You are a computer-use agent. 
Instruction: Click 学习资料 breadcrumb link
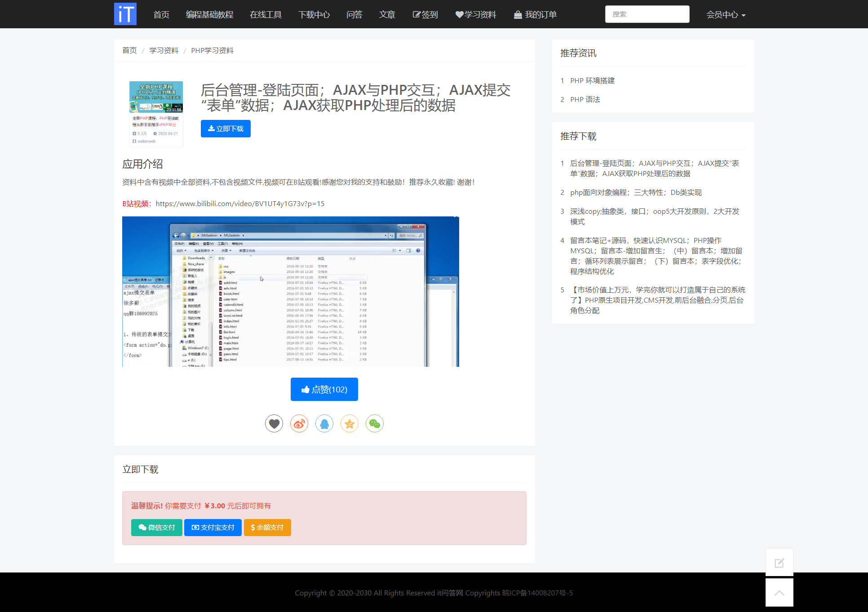tap(164, 50)
